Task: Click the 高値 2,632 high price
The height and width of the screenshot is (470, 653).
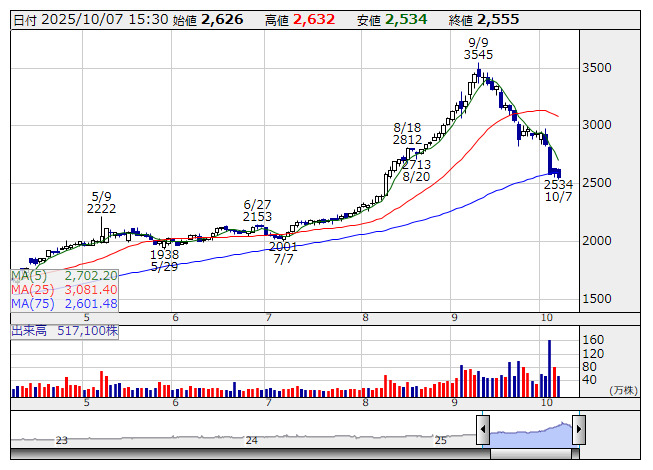Action: [x=300, y=20]
